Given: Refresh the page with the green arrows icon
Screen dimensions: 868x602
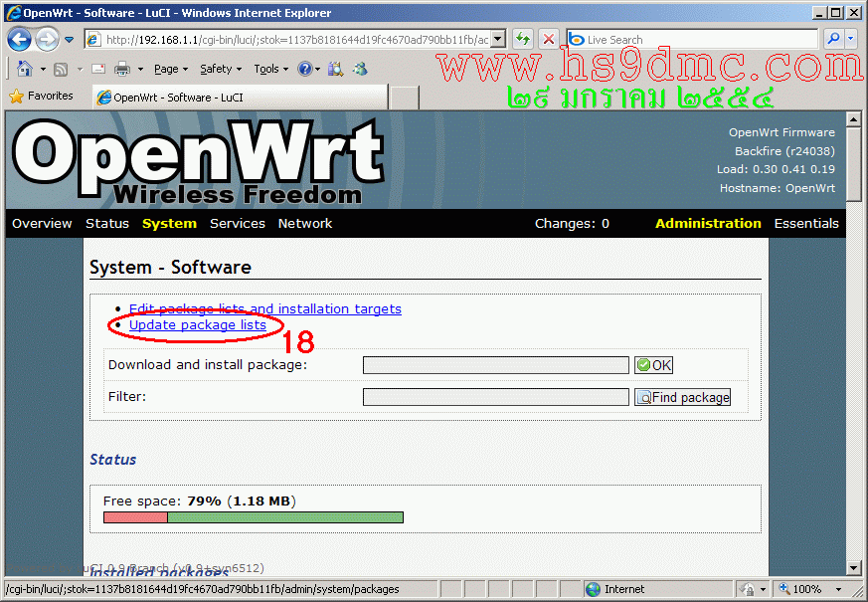Looking at the screenshot, I should (523, 40).
